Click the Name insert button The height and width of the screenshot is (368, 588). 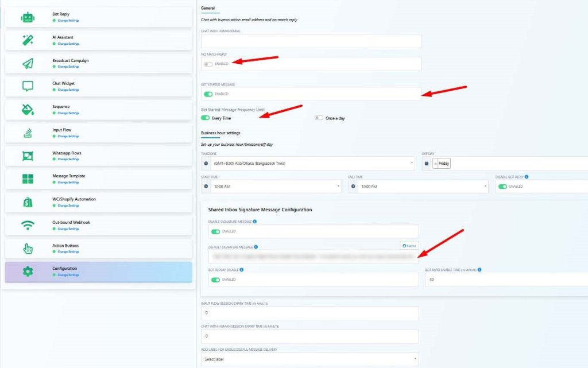(409, 245)
